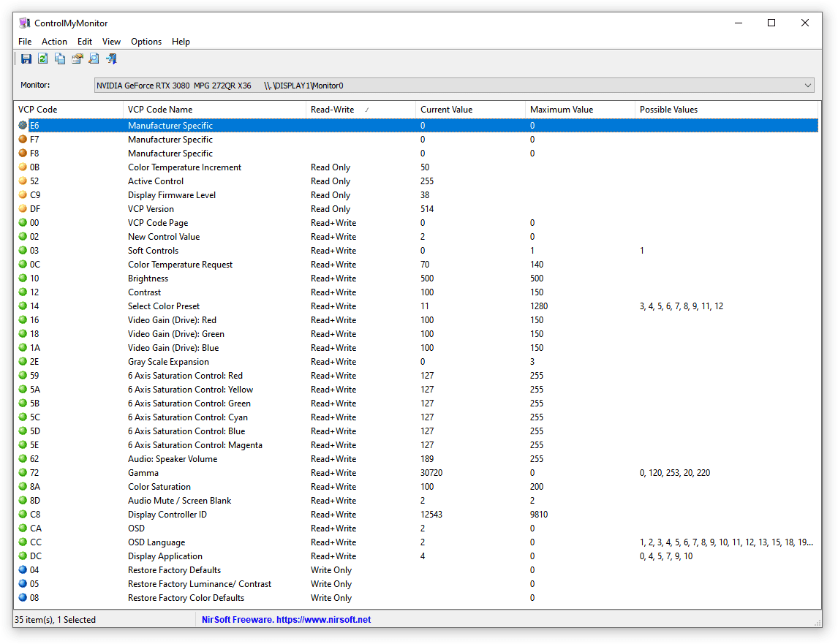This screenshot has height=644, width=838.
Task: Select the Restore Factory Color Defaults row
Action: [186, 598]
